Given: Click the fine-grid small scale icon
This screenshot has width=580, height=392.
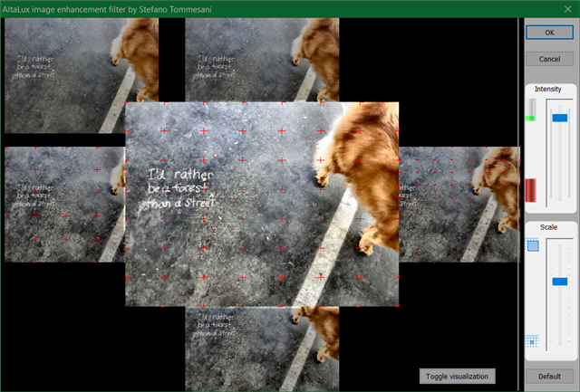Looking at the screenshot, I should point(532,341).
